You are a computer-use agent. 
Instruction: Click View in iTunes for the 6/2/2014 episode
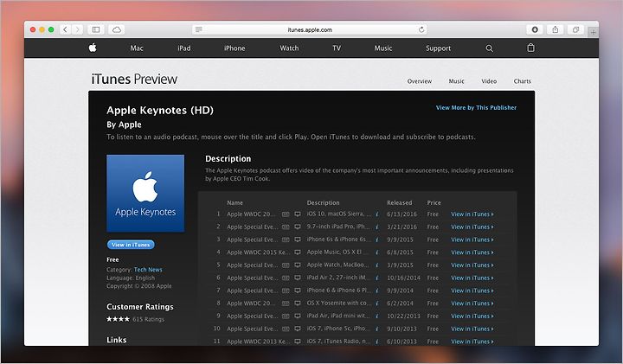(472, 303)
